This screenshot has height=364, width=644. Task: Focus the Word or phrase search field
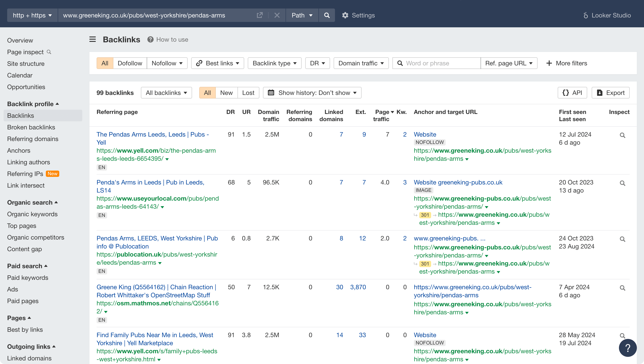point(436,63)
